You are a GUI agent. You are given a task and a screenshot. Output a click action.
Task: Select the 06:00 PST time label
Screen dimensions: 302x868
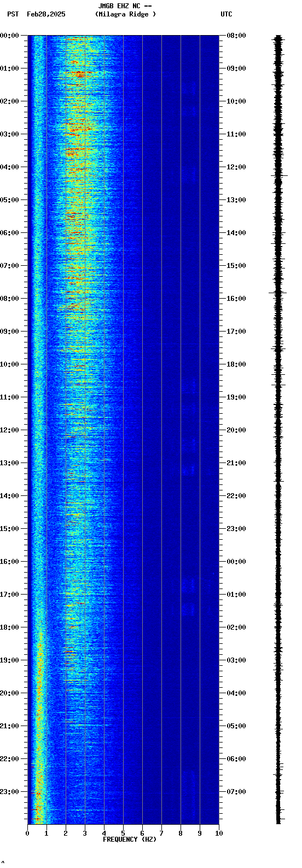[x=10, y=233]
